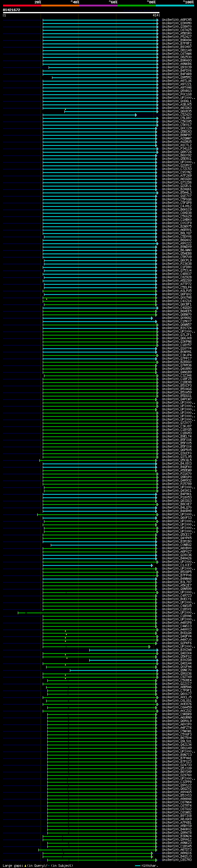This screenshot has width=197, height=868.
Task: Select hit label UniRef100_Q8H726
Action: point(177,152)
